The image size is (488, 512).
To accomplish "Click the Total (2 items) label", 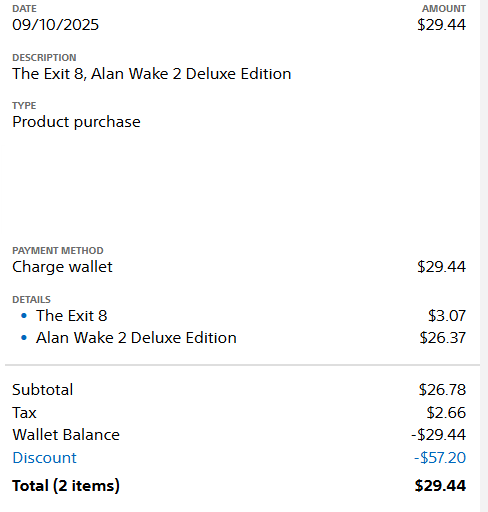I will pyautogui.click(x=66, y=486).
